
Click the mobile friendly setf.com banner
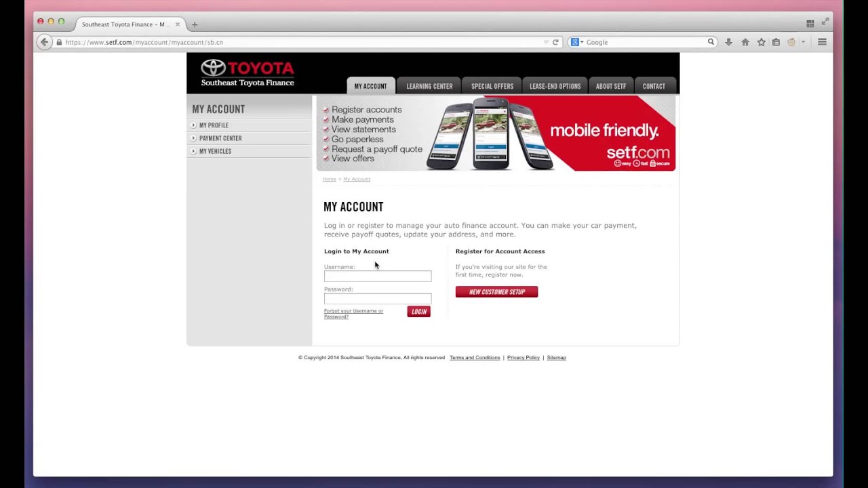[x=496, y=134]
